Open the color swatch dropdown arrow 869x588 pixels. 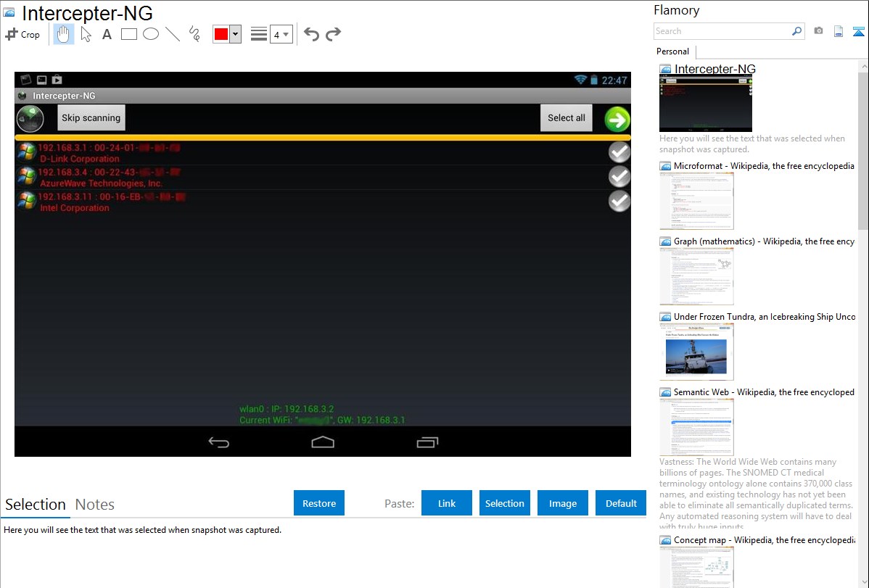coord(235,34)
